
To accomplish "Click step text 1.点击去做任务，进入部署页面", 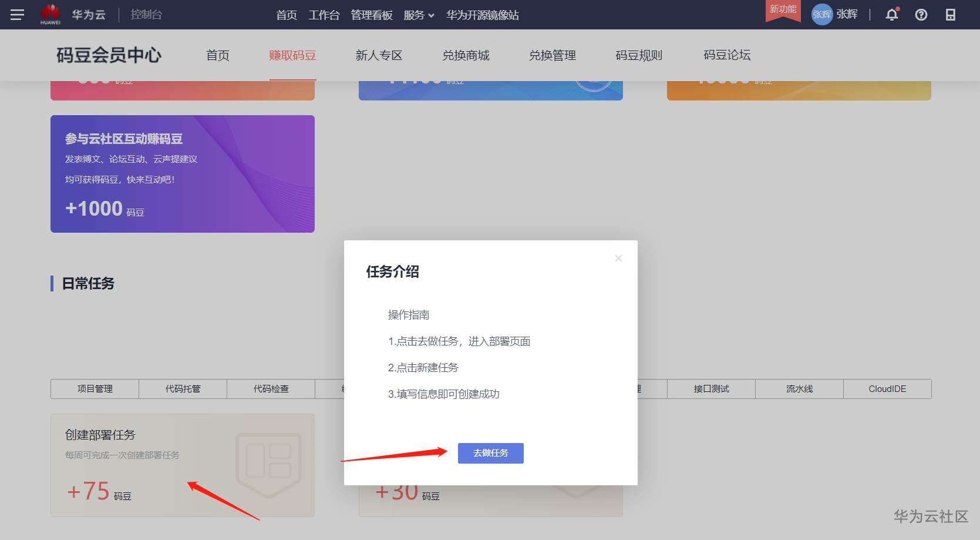I will tap(459, 341).
